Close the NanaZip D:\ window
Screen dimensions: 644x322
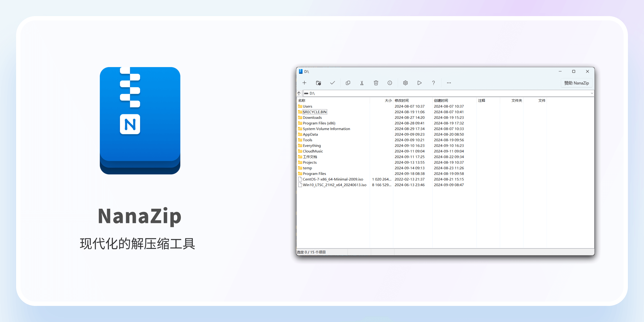point(587,71)
